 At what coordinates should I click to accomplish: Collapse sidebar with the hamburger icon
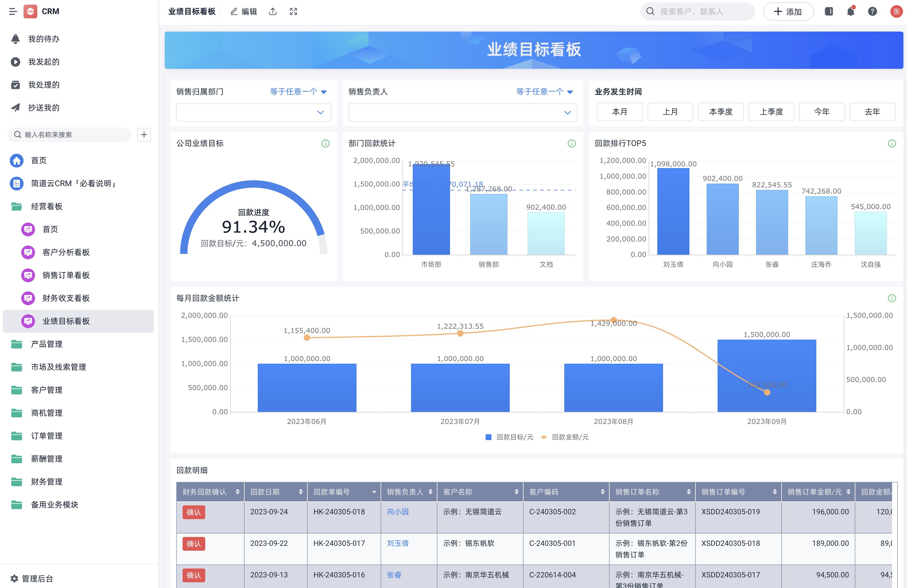[x=13, y=11]
